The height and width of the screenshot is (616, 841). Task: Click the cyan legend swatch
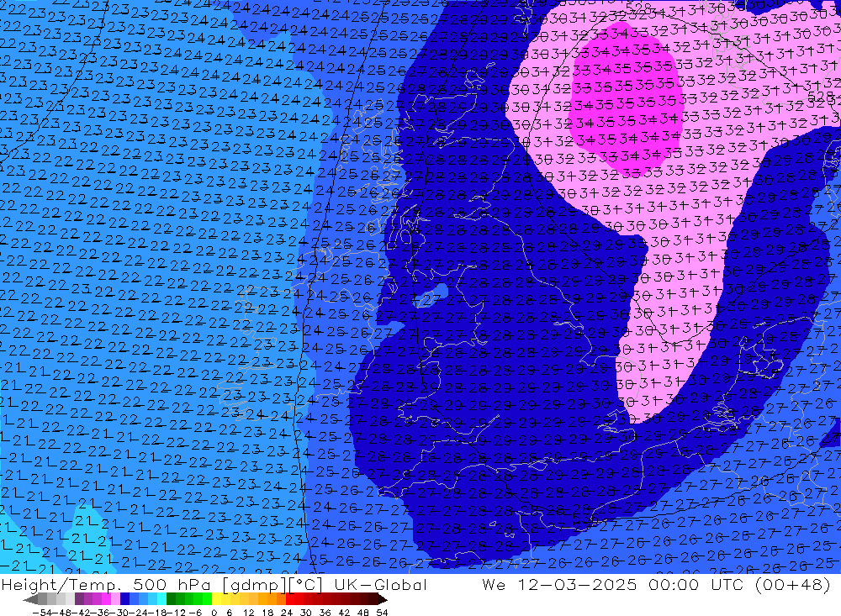coord(161,599)
